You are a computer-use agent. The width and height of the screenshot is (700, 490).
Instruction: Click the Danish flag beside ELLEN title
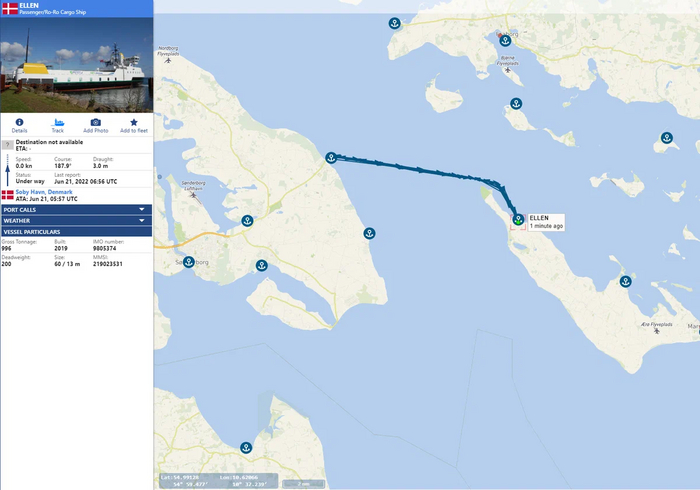coord(10,9)
